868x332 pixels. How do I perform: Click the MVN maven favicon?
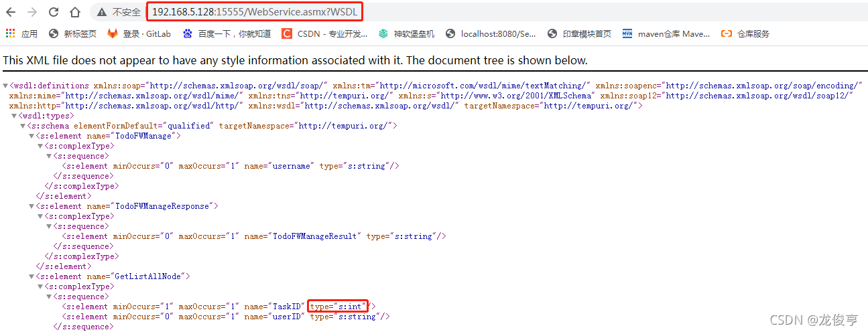[x=627, y=33]
